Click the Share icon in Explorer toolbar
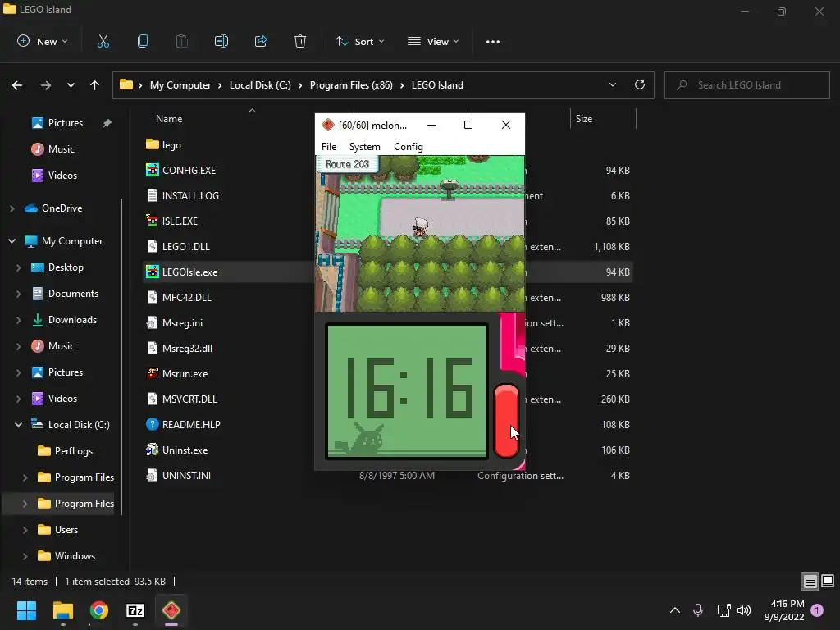Screen dimensions: 840x630 (261, 41)
